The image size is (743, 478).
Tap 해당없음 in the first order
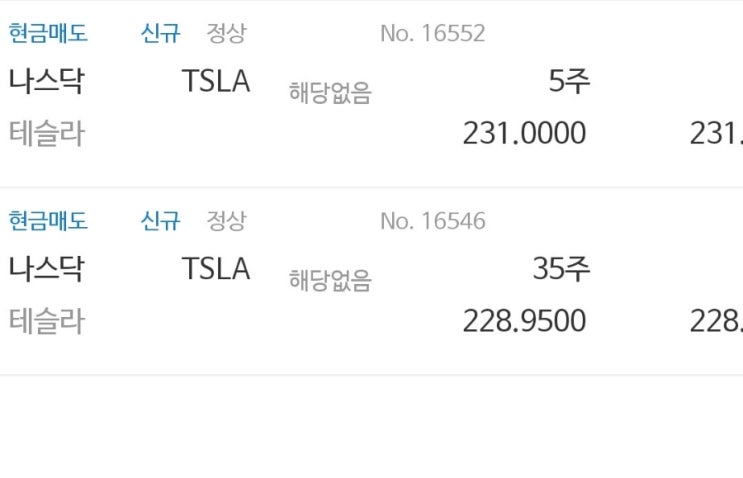(x=330, y=92)
